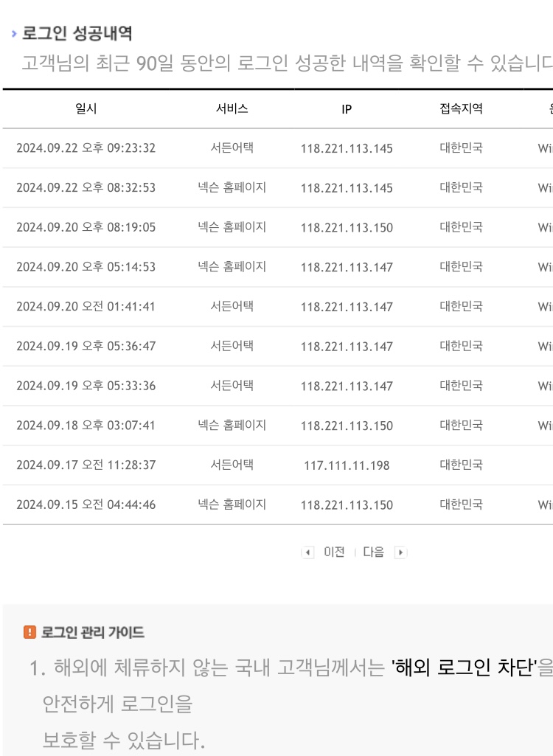This screenshot has height=756, width=553.
Task: Select the 일시 column header
Action: [x=86, y=108]
